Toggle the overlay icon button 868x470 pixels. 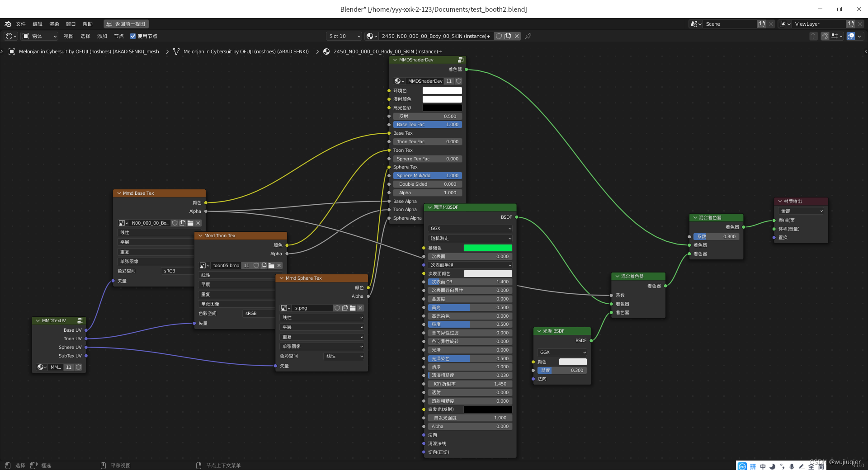click(851, 36)
